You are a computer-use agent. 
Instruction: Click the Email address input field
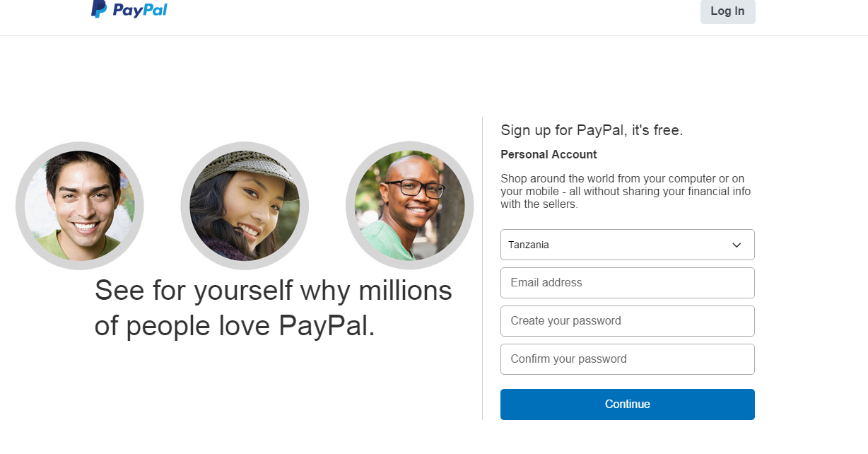pyautogui.click(x=627, y=283)
